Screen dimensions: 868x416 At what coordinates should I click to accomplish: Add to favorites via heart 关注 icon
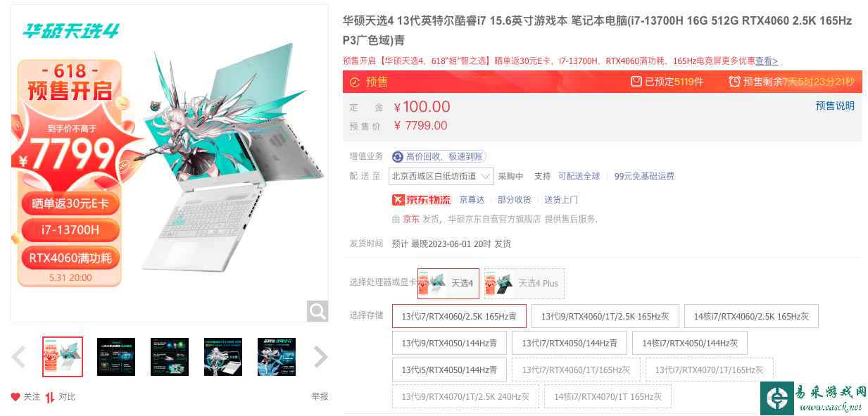click(x=15, y=397)
